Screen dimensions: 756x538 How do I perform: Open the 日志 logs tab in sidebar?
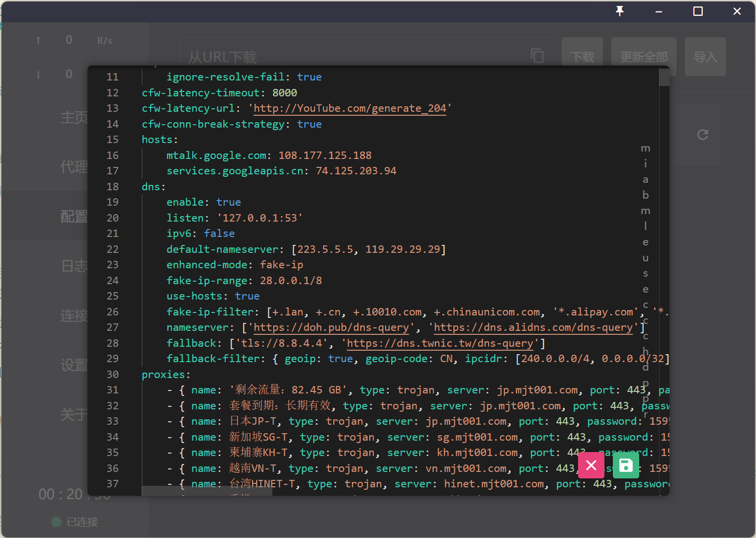coord(74,266)
